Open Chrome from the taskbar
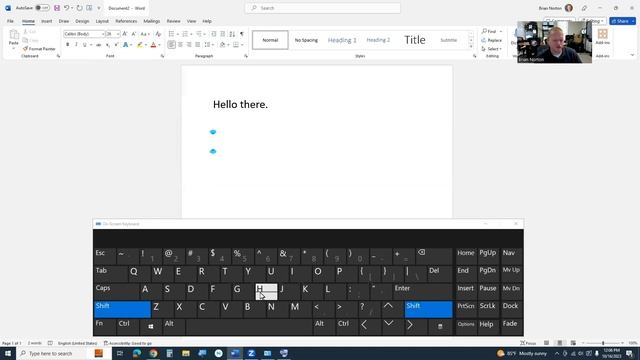The height and width of the screenshot is (360, 640). click(x=153, y=353)
